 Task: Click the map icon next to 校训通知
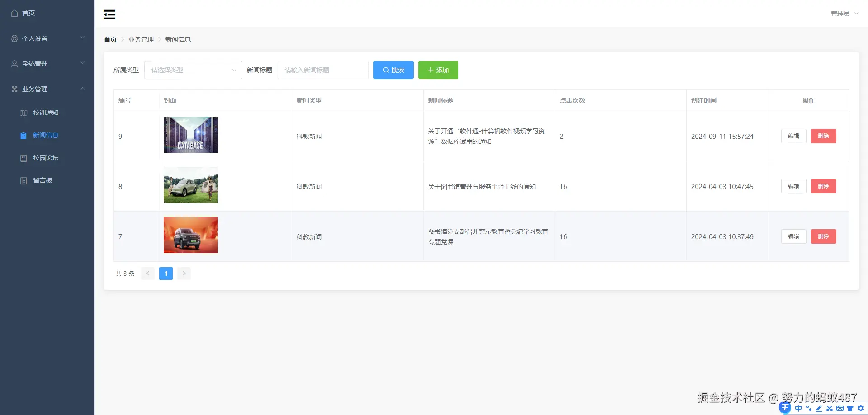tap(24, 113)
